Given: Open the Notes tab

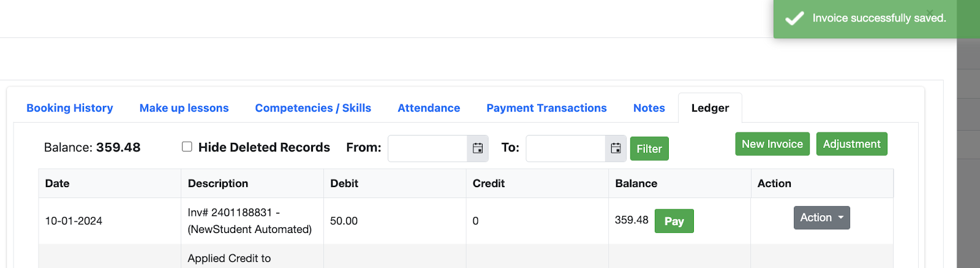Looking at the screenshot, I should click(649, 108).
